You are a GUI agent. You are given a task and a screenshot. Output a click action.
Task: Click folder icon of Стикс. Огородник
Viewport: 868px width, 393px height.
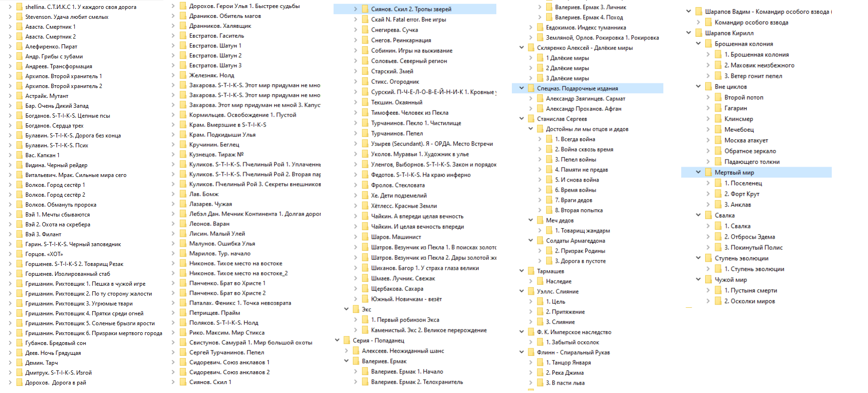coord(365,81)
